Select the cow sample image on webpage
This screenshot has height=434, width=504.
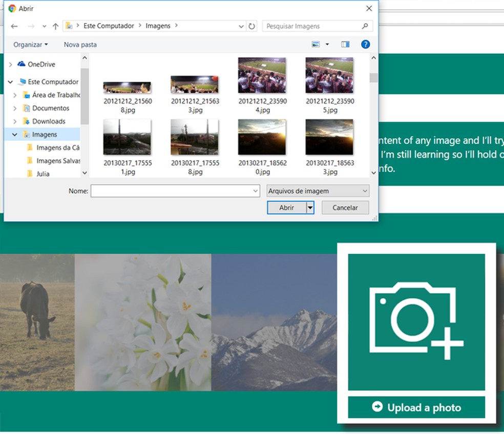37,322
